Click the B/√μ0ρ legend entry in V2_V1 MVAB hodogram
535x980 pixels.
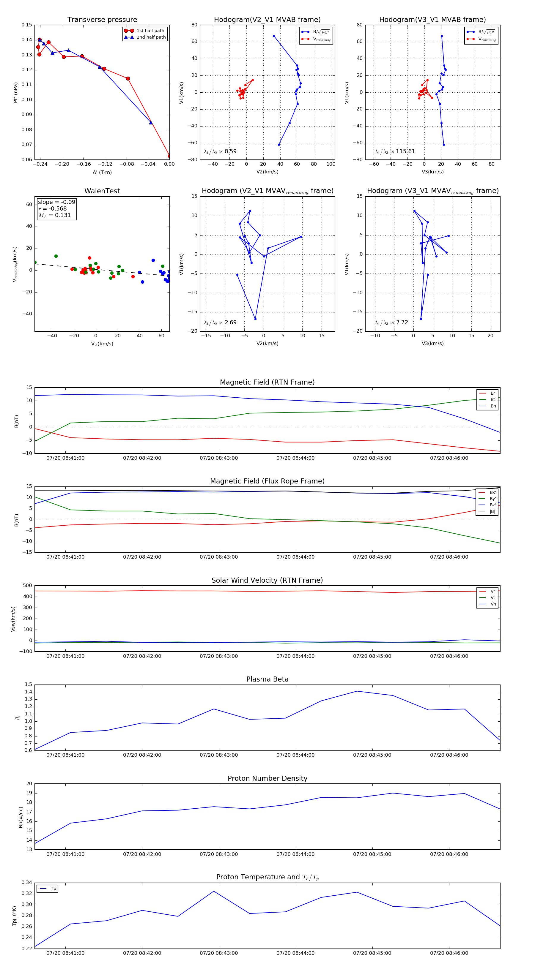click(x=316, y=32)
